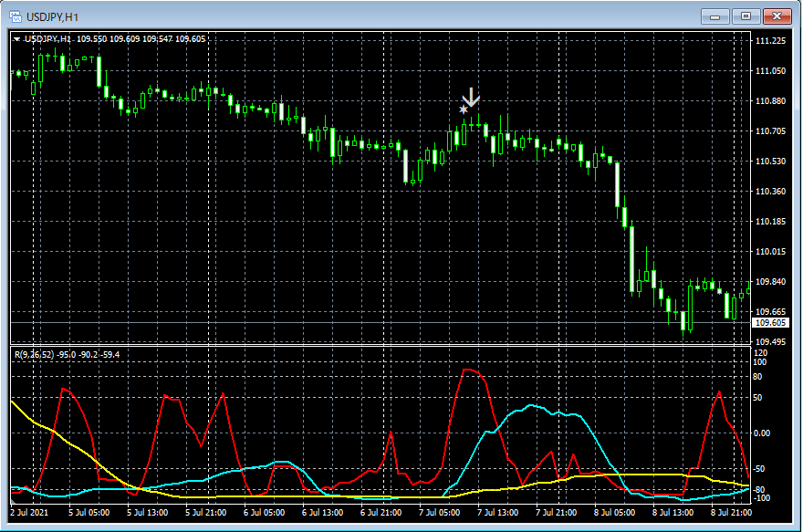Screen dimensions: 803x532
Task: Click price scale value 109.665
Action: pyautogui.click(x=771, y=312)
